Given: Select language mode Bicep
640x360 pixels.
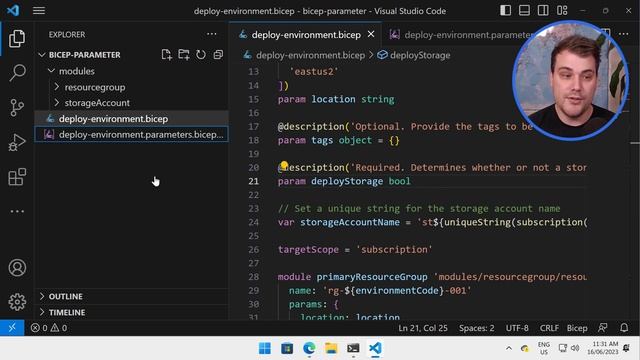Looking at the screenshot, I should click(x=577, y=328).
